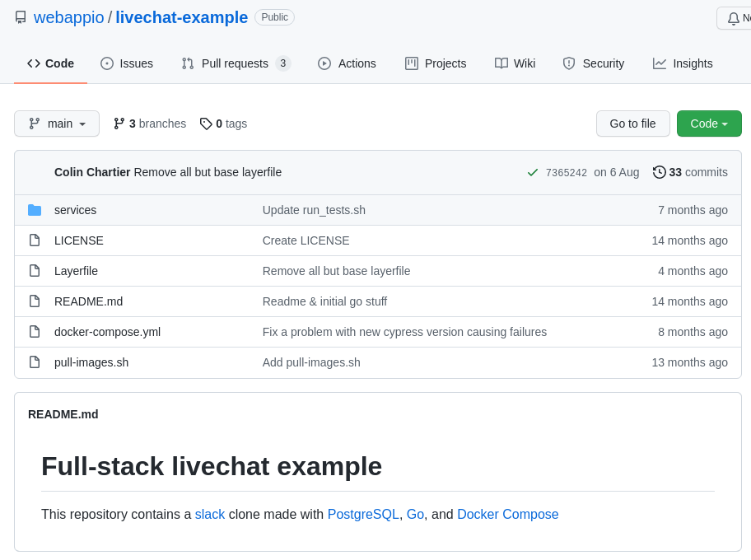
Task: View the 0 tags link
Action: pos(224,124)
